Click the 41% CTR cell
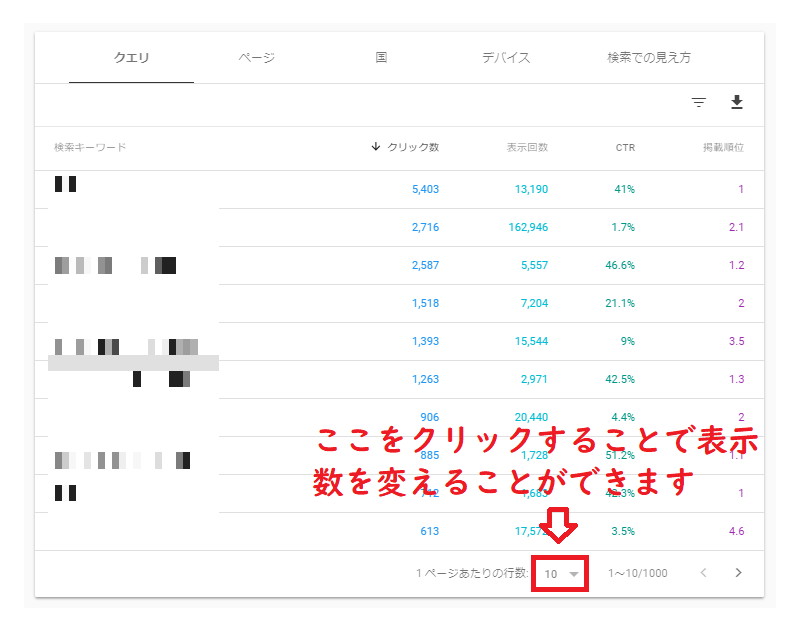Screen dimensions: 801x636 coord(624,189)
